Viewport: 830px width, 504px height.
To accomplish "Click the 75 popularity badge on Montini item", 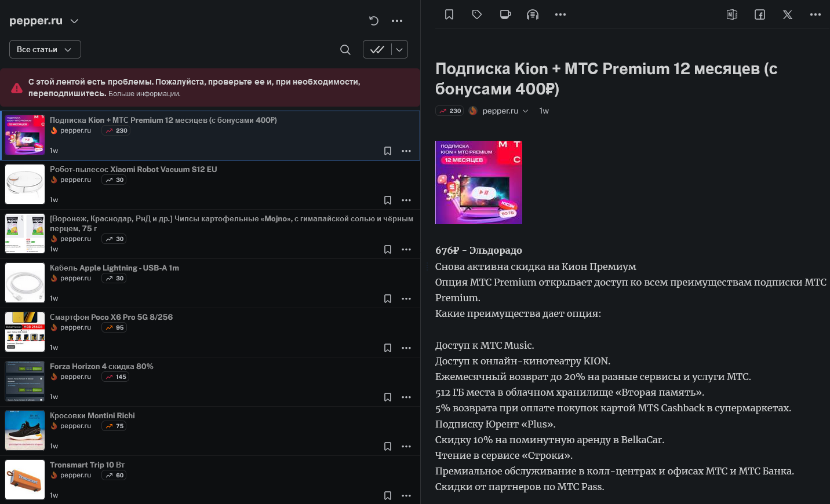I will [x=115, y=426].
